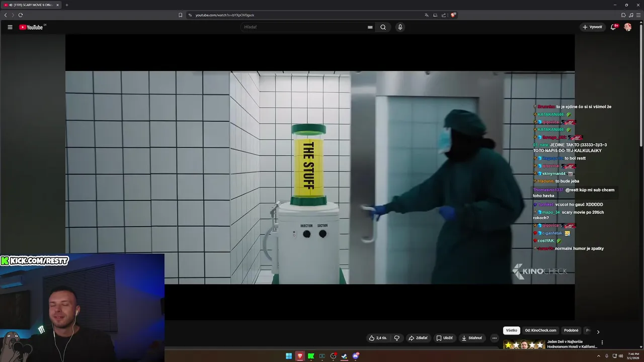Open site information icon in address bar
Viewport: 644px width, 362px height.
190,15
